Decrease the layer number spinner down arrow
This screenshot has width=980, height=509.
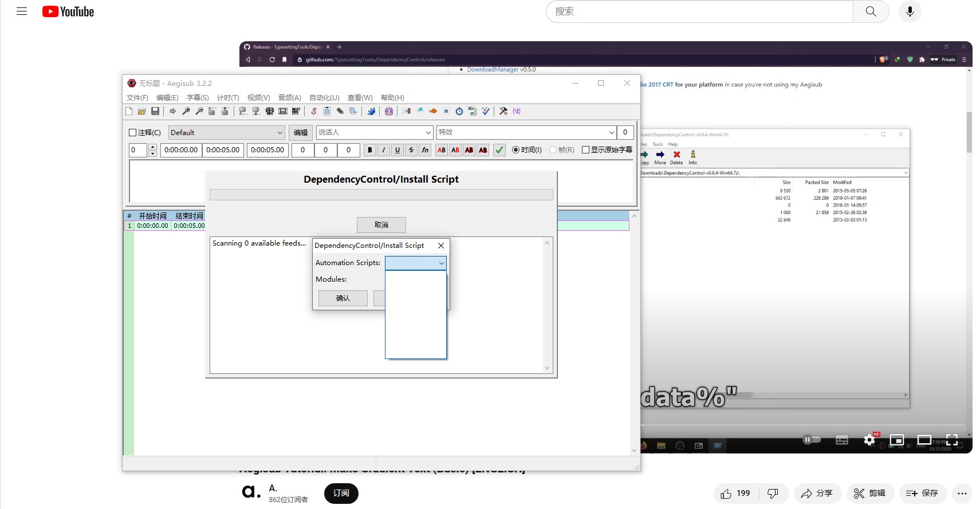pyautogui.click(x=153, y=153)
